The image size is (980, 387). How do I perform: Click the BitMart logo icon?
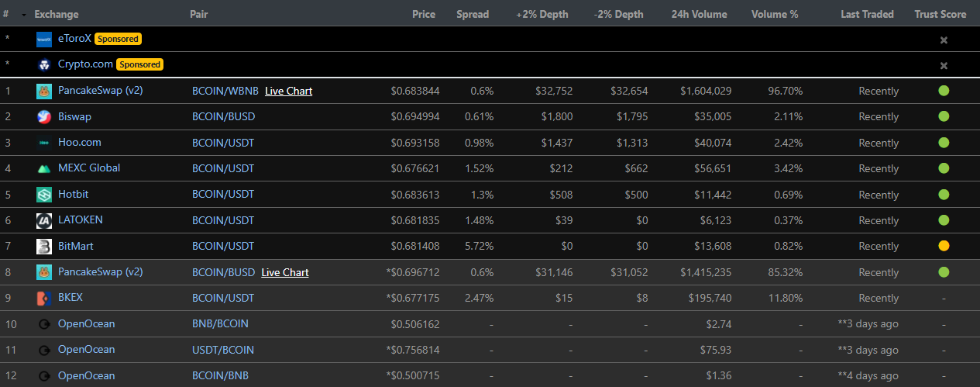click(44, 247)
